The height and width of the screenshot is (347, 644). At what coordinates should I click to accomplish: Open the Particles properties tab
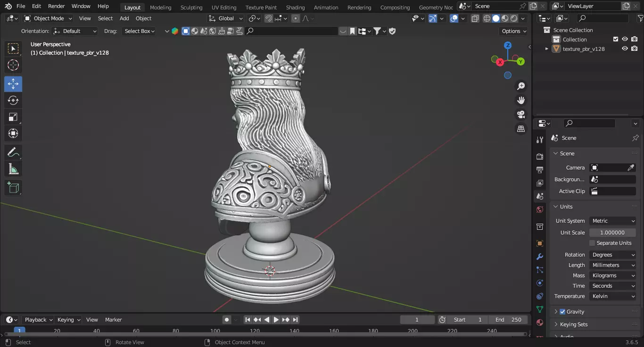[x=540, y=270]
